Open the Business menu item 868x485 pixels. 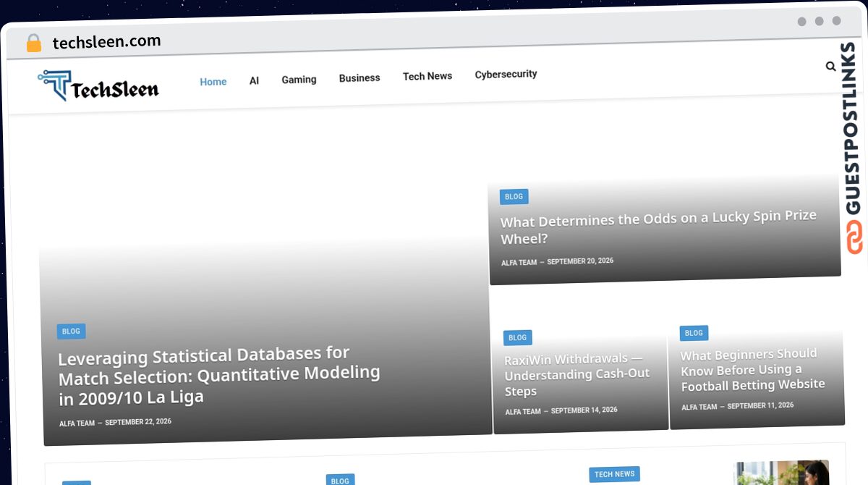(359, 77)
